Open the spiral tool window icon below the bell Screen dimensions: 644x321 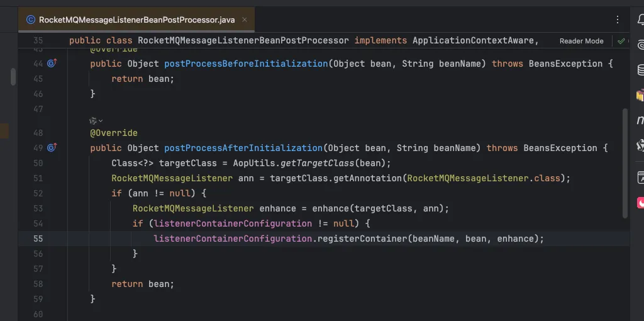[641, 45]
